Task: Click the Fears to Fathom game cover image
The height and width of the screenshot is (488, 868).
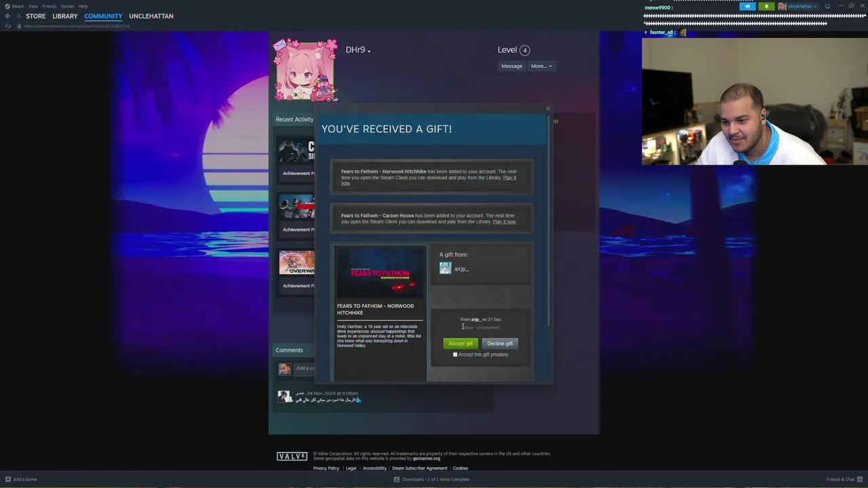Action: 380,274
